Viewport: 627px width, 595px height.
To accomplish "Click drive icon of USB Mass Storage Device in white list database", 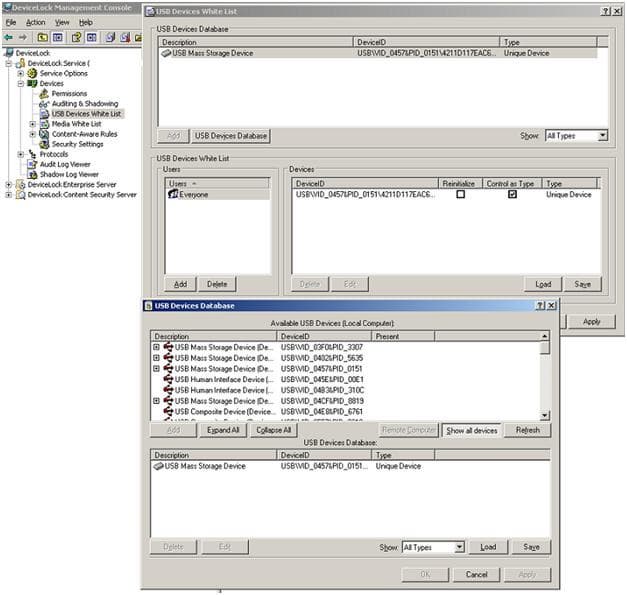I will coord(166,53).
